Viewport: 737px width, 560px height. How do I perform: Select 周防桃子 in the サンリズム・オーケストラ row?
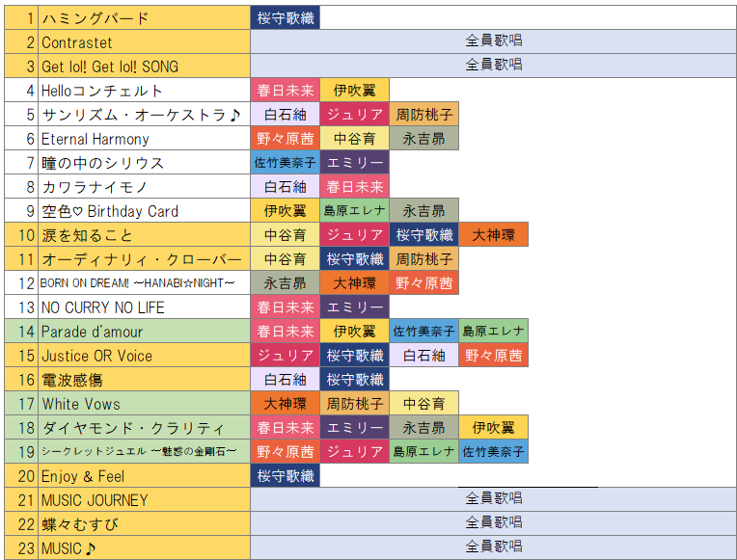tap(423, 115)
